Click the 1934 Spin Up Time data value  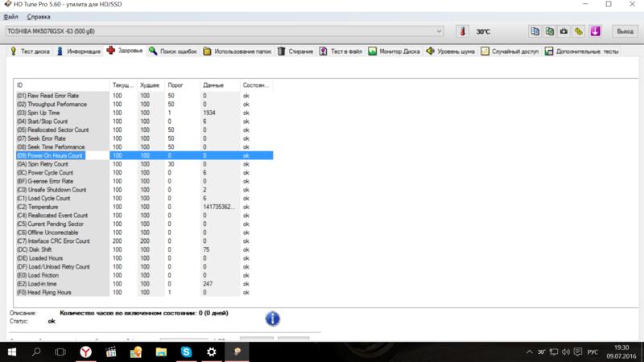(x=209, y=113)
